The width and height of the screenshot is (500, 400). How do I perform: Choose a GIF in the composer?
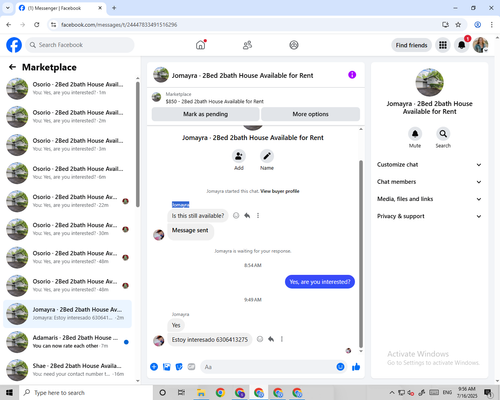click(x=191, y=367)
